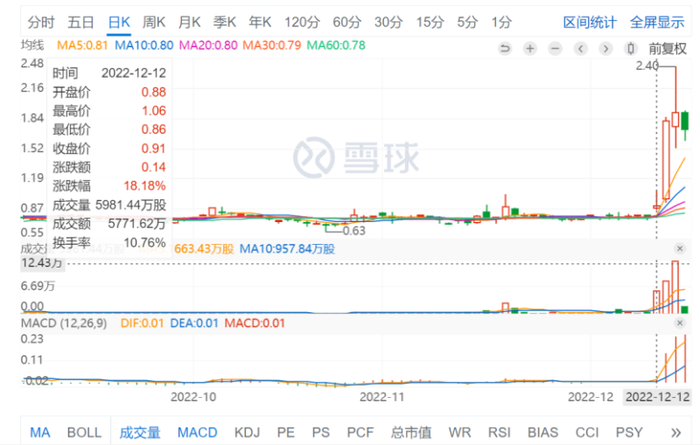Select the 日K tab
The height and width of the screenshot is (445, 700).
[119, 22]
